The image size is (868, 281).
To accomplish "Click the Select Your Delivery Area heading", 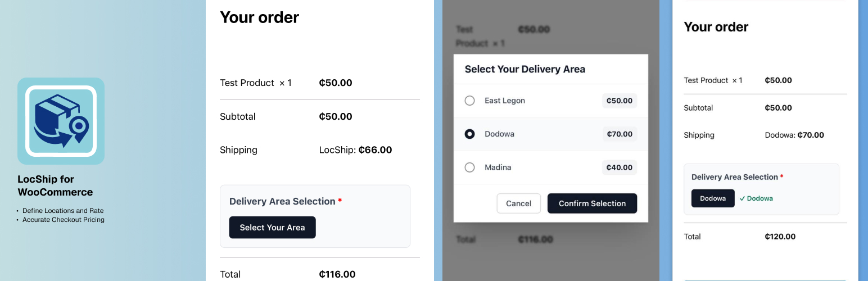I will pyautogui.click(x=525, y=69).
